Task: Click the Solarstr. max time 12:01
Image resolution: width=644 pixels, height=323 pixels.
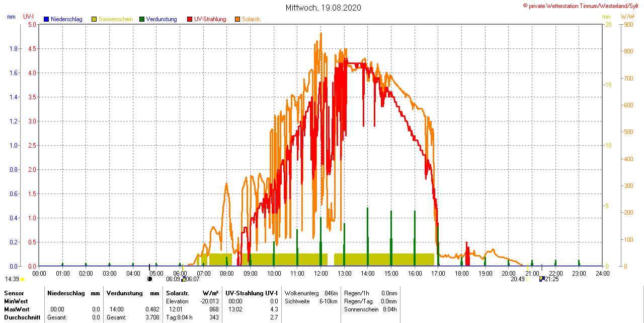Action: tap(176, 309)
